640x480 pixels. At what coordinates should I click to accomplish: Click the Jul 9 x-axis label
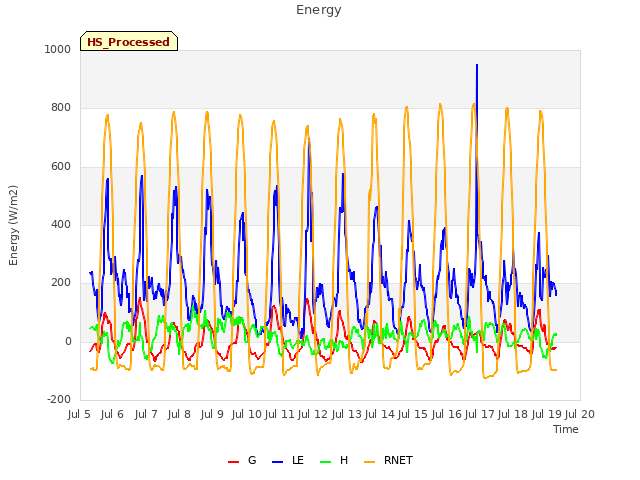[x=212, y=415]
